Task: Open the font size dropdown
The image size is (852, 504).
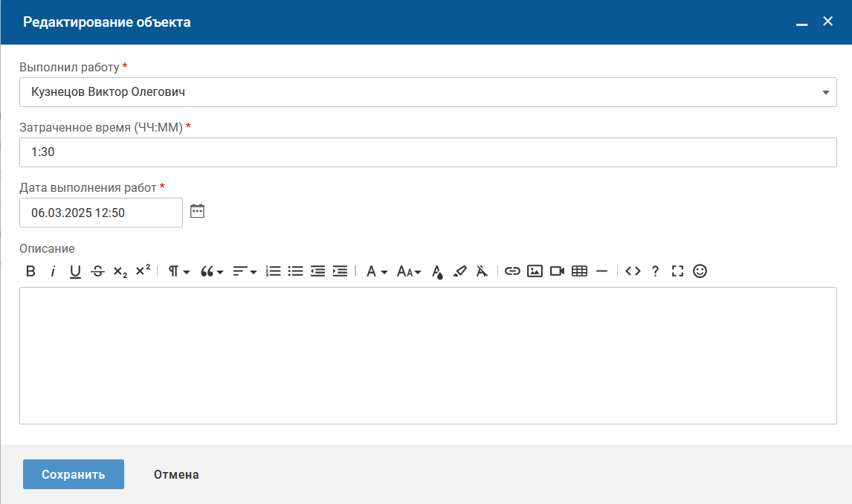Action: tap(409, 271)
